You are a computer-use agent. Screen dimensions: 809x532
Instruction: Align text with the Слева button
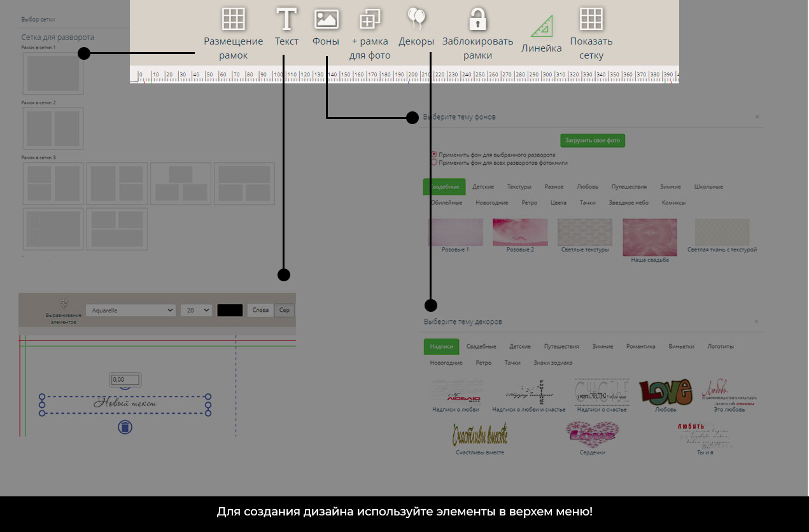260,310
